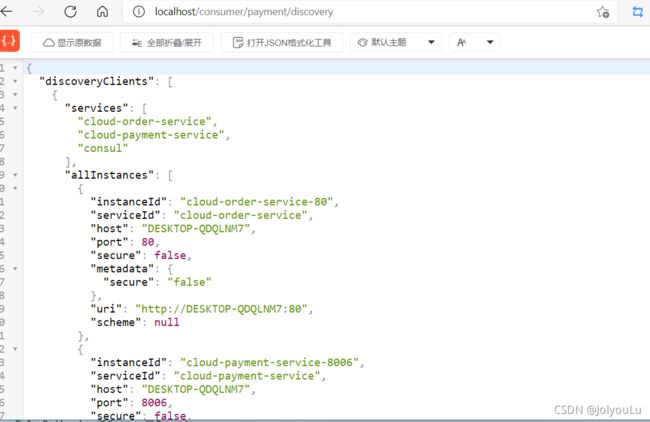The image size is (650, 422).
Task: Select the "cloud-order-service" entry in services
Action: [x=145, y=121]
